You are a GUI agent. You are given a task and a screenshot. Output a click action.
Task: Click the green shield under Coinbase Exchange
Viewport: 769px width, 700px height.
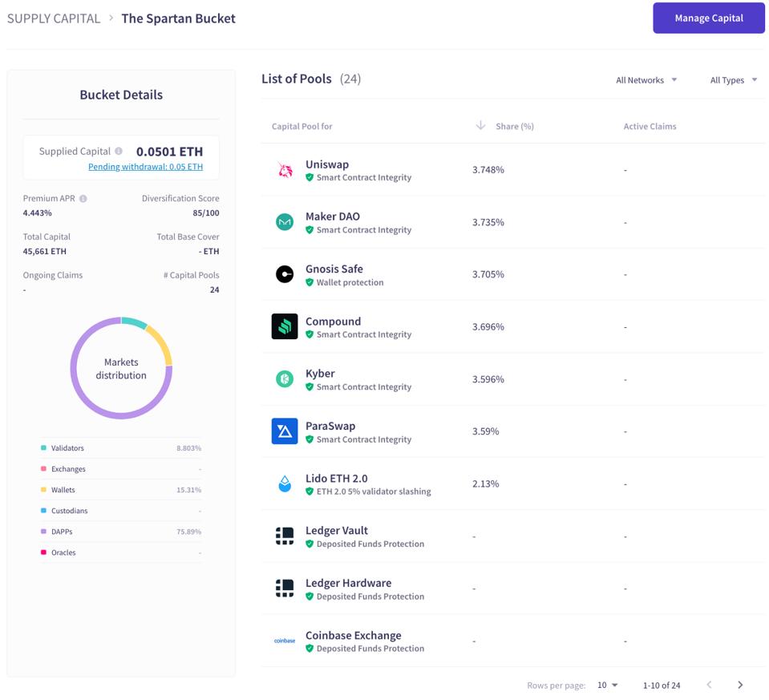pyautogui.click(x=310, y=649)
